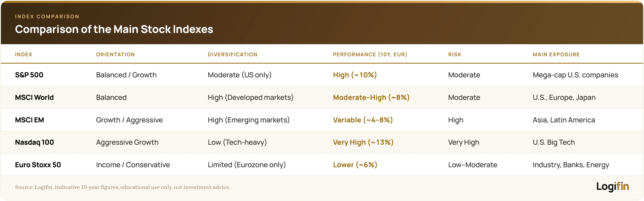Click the 'RISK' column header
Screen dimensions: 644x201
pos(454,54)
